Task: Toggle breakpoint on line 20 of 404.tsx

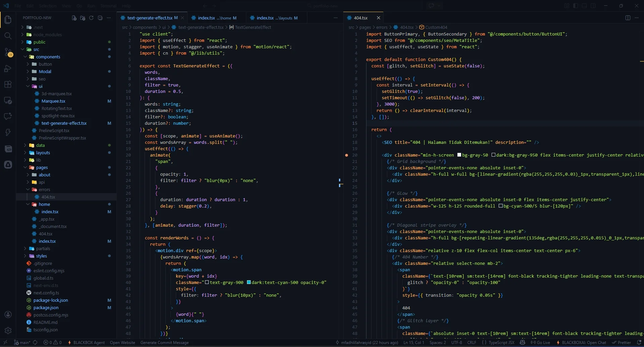Action: (x=347, y=155)
